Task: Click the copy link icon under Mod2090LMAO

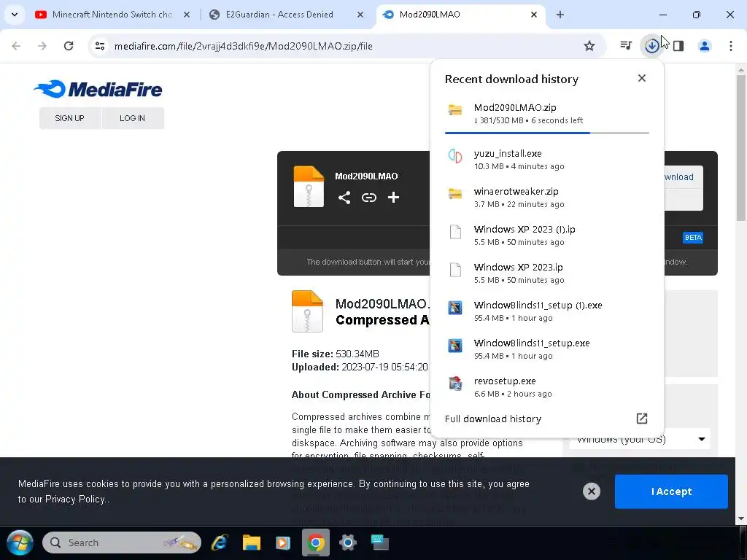Action: coord(368,197)
